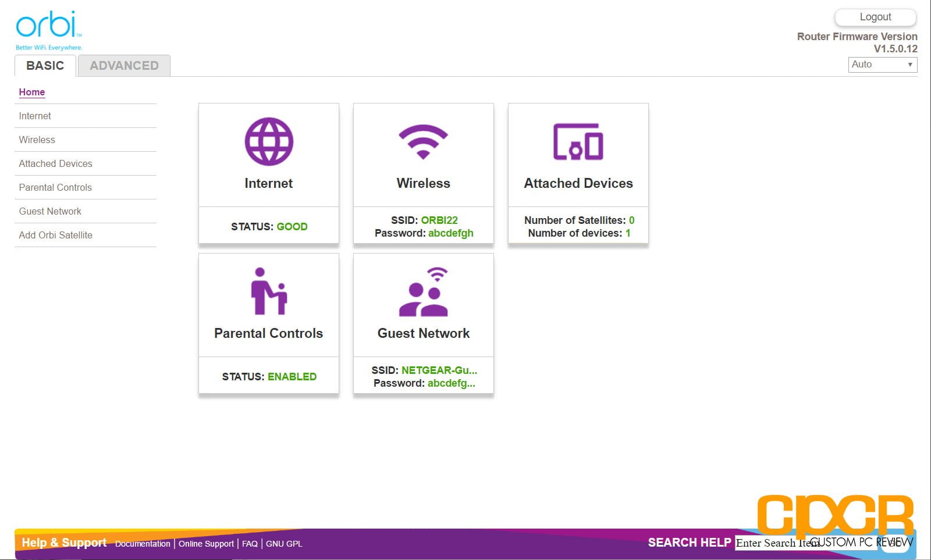The image size is (931, 560).
Task: Log out using the Logout button
Action: 875,17
